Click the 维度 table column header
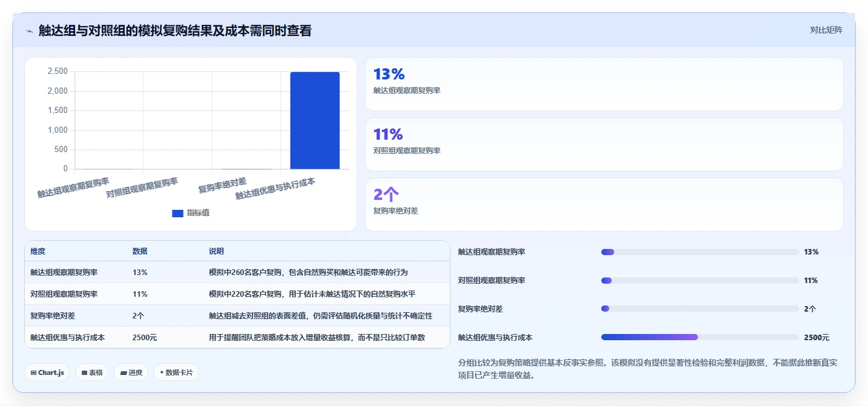 tap(38, 251)
